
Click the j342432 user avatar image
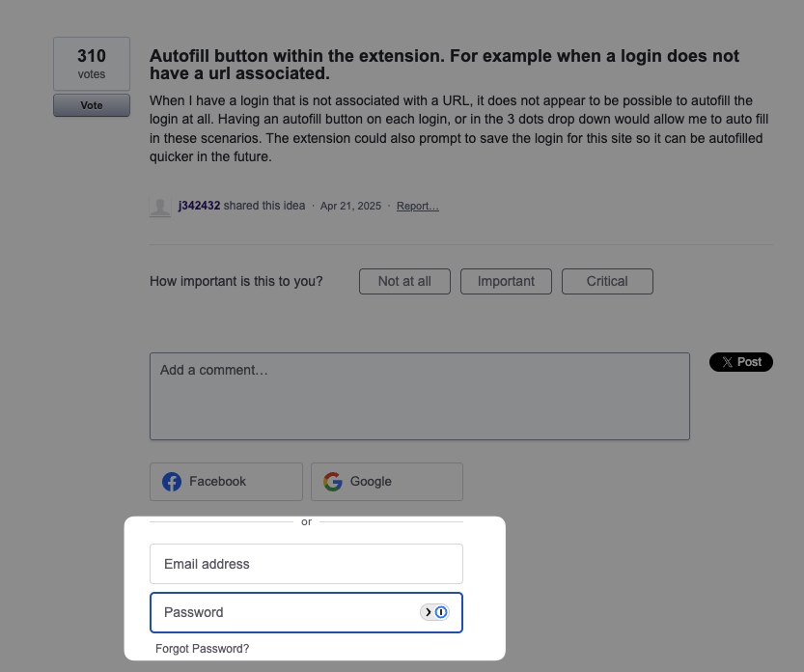[160, 206]
